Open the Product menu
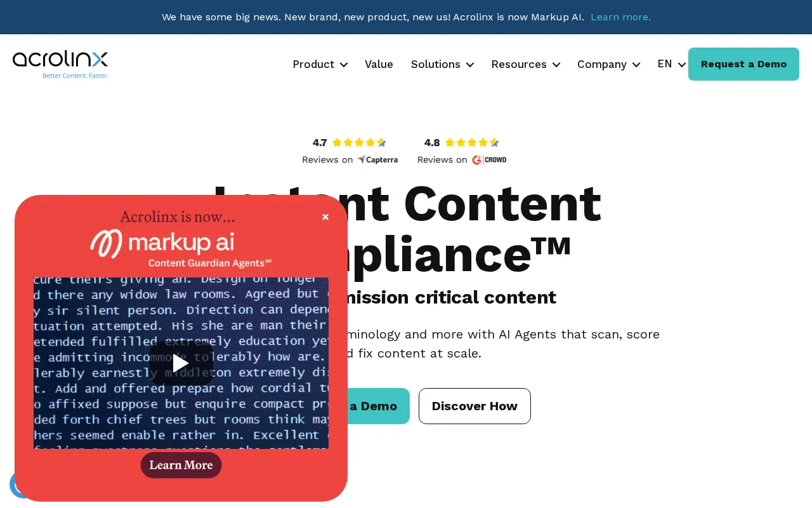The height and width of the screenshot is (508, 812). 313,64
